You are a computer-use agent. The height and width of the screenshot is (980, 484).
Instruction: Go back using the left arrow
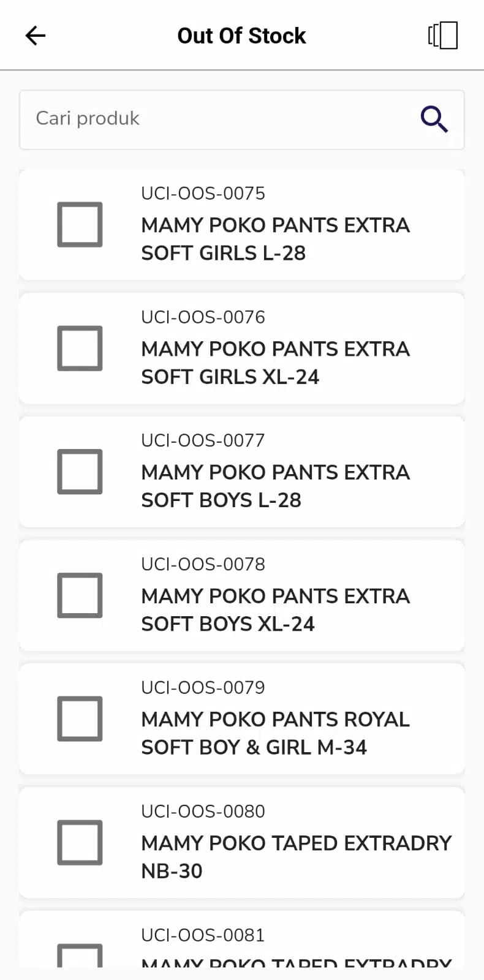click(x=36, y=36)
